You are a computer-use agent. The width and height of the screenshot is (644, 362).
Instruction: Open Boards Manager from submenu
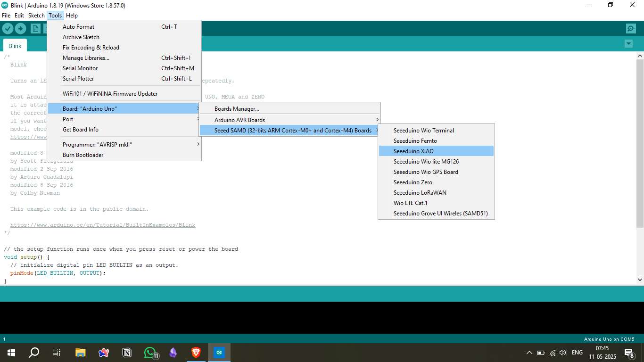289,109
